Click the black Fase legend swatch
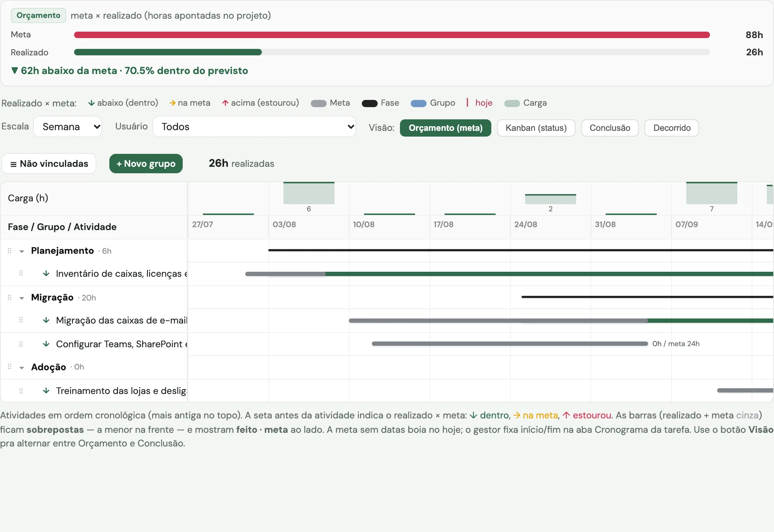 coord(369,104)
